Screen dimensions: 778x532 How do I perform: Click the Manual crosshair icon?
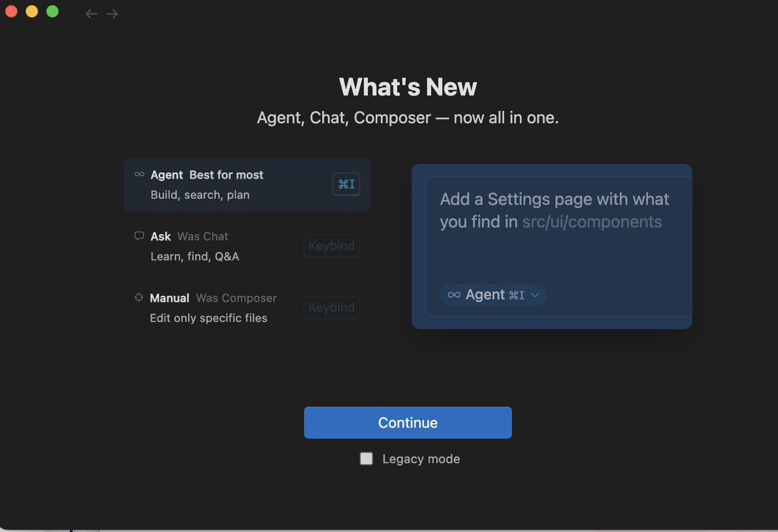point(138,297)
